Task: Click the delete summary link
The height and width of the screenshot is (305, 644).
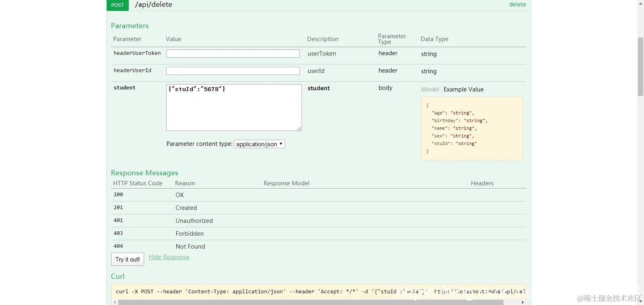Action: (x=517, y=4)
